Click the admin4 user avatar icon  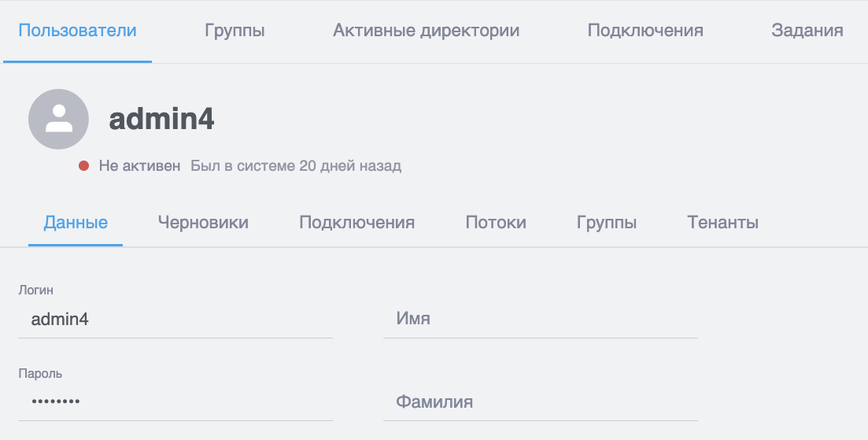[58, 119]
